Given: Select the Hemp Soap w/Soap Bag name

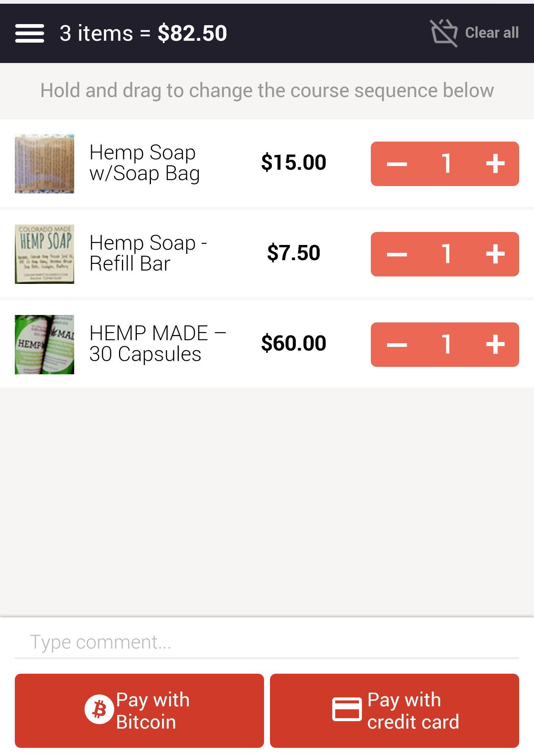Looking at the screenshot, I should click(145, 163).
